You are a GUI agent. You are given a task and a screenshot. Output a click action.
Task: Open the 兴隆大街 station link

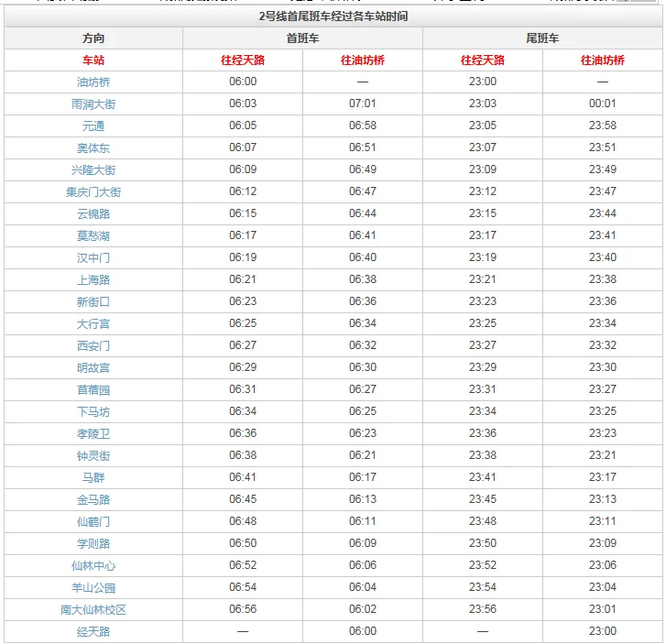point(93,169)
